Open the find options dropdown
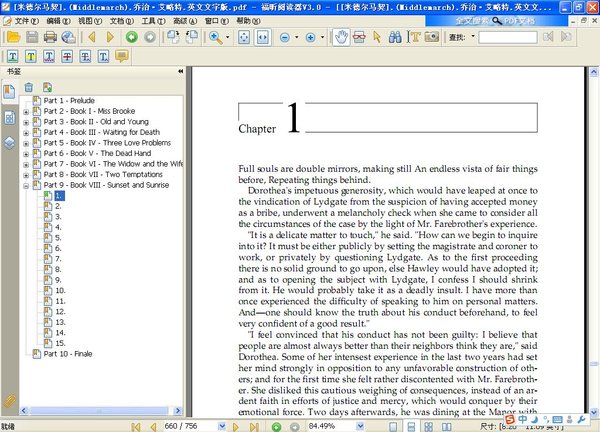This screenshot has height=432, width=600. (x=473, y=36)
